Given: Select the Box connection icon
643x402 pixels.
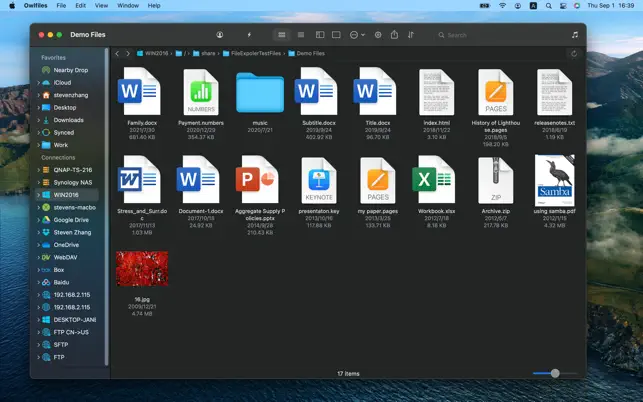Looking at the screenshot, I should (46, 270).
